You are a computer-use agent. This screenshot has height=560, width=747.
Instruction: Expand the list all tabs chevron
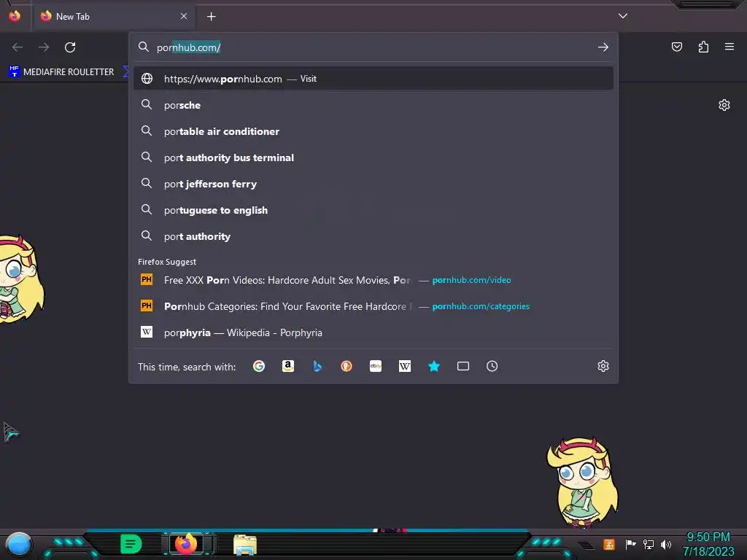click(x=623, y=16)
